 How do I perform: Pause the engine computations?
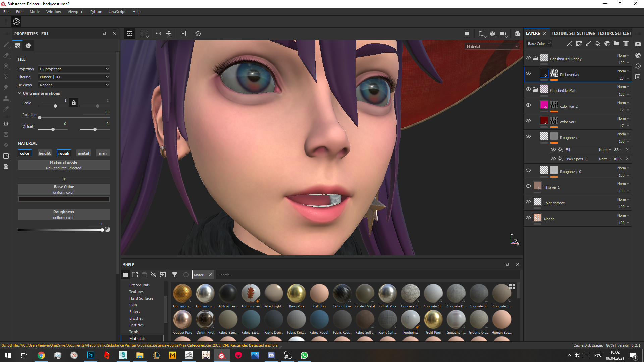467,34
